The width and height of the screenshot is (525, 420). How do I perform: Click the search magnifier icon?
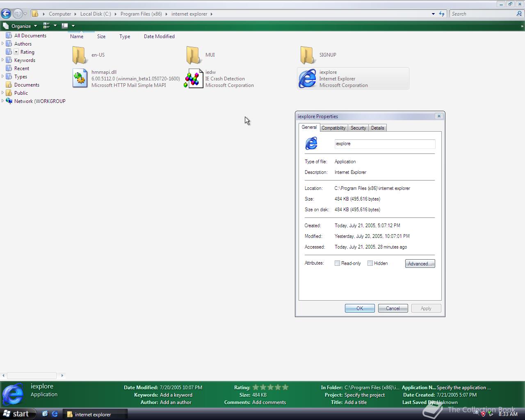(x=520, y=14)
